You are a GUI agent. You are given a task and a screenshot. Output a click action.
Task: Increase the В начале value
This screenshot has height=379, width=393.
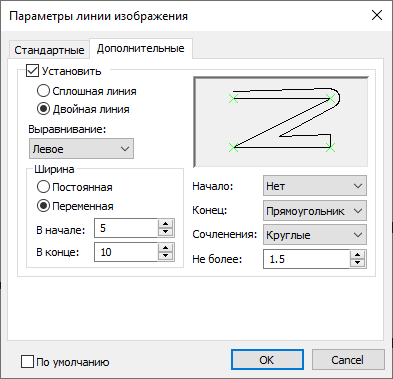[166, 224]
